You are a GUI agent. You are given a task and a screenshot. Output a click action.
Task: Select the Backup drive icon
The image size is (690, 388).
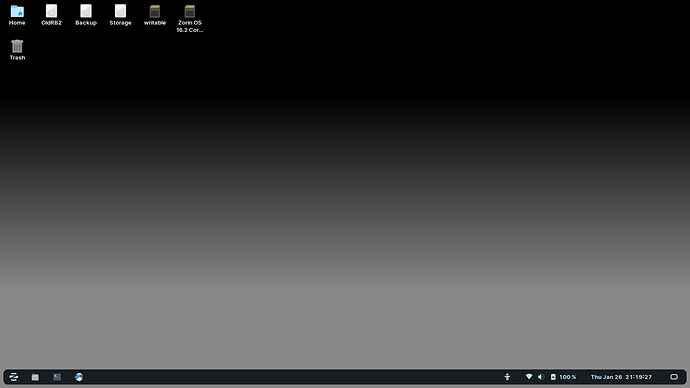[86, 15]
